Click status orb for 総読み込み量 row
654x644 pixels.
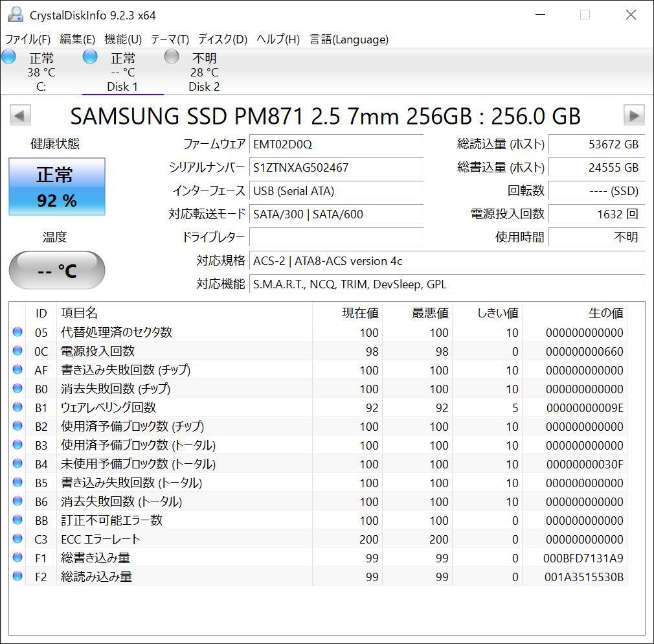[17, 577]
